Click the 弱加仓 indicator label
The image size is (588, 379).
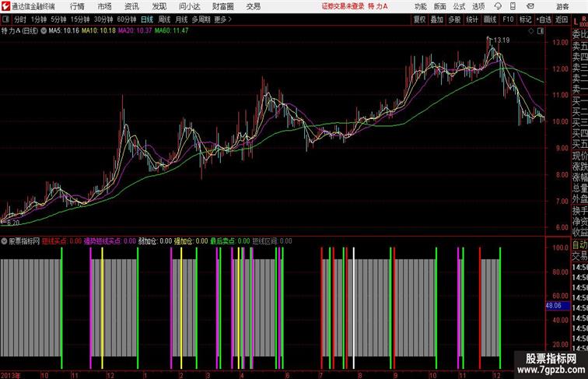155,241
